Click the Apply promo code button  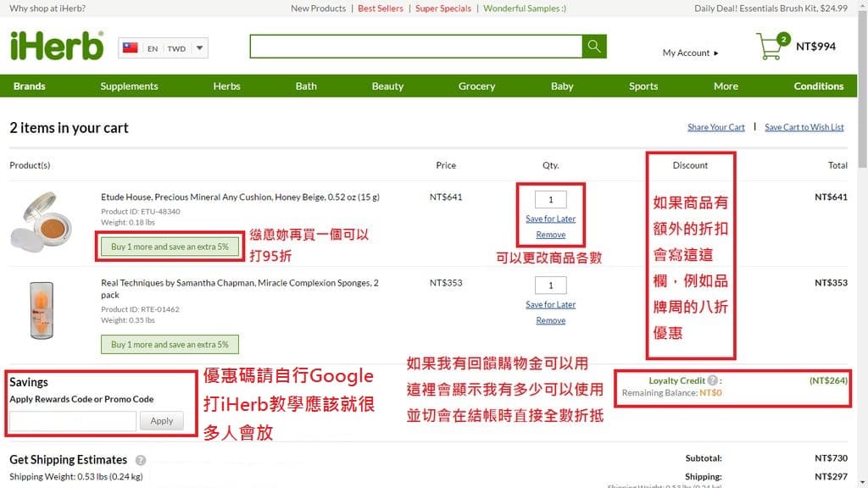click(x=162, y=421)
